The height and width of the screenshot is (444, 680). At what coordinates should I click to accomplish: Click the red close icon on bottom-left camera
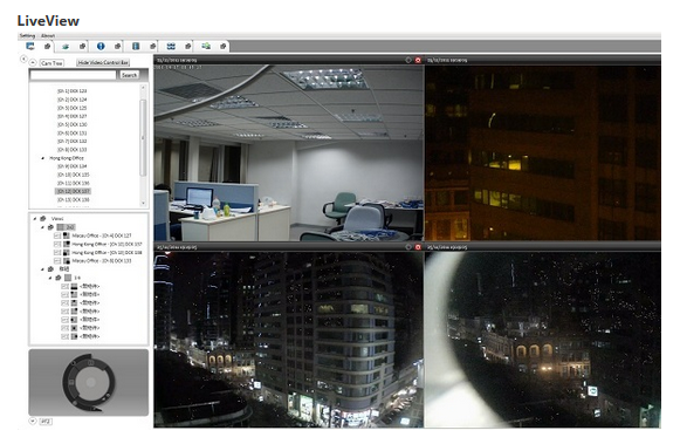click(x=418, y=245)
